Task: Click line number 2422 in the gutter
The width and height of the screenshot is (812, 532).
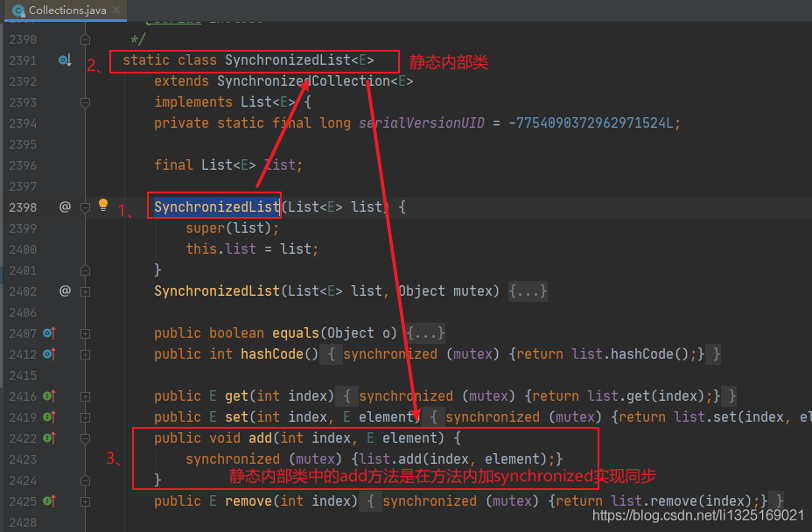Action: pos(23,438)
